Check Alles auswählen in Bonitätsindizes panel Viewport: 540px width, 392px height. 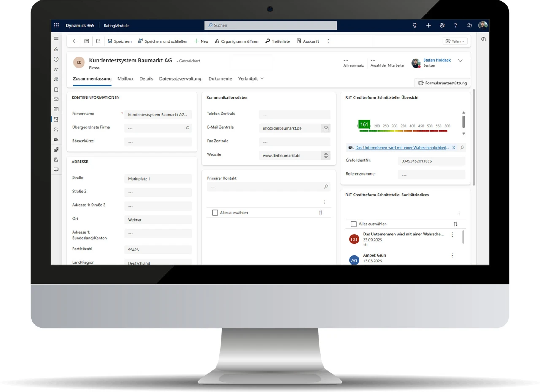point(354,224)
